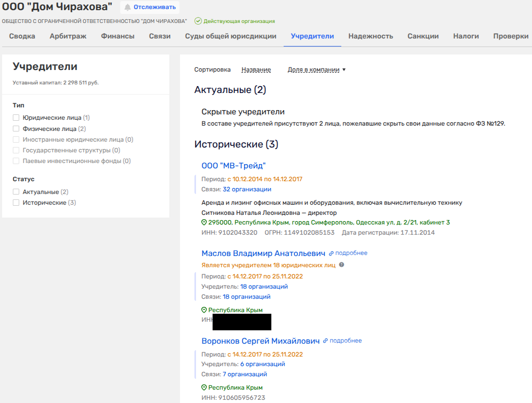Open the ООО "МВ-Трейд" company link
The width and height of the screenshot is (532, 403).
click(233, 166)
